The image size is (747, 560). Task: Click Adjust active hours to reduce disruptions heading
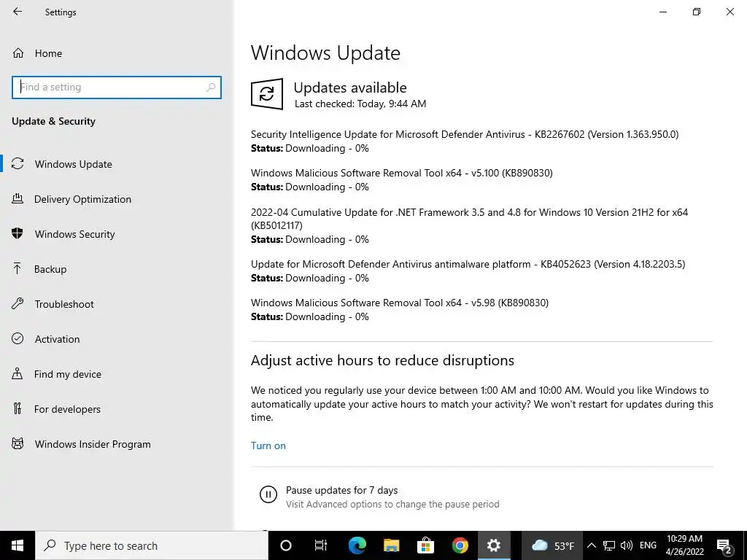[382, 360]
